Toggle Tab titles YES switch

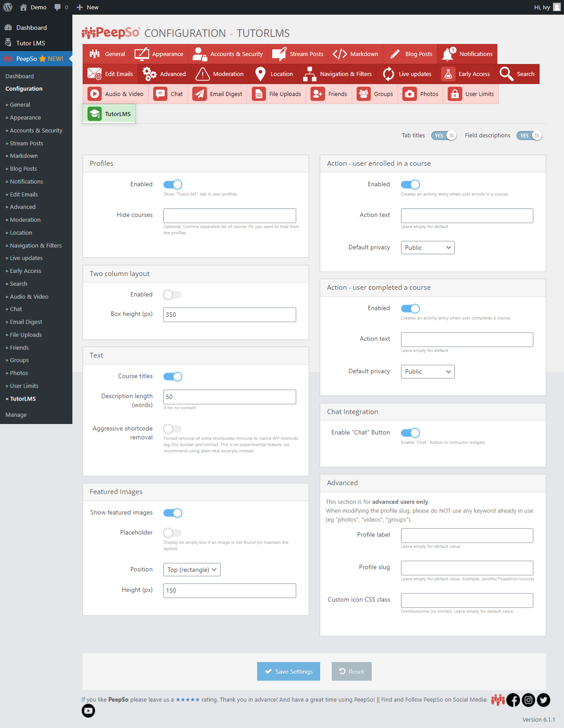(x=444, y=136)
